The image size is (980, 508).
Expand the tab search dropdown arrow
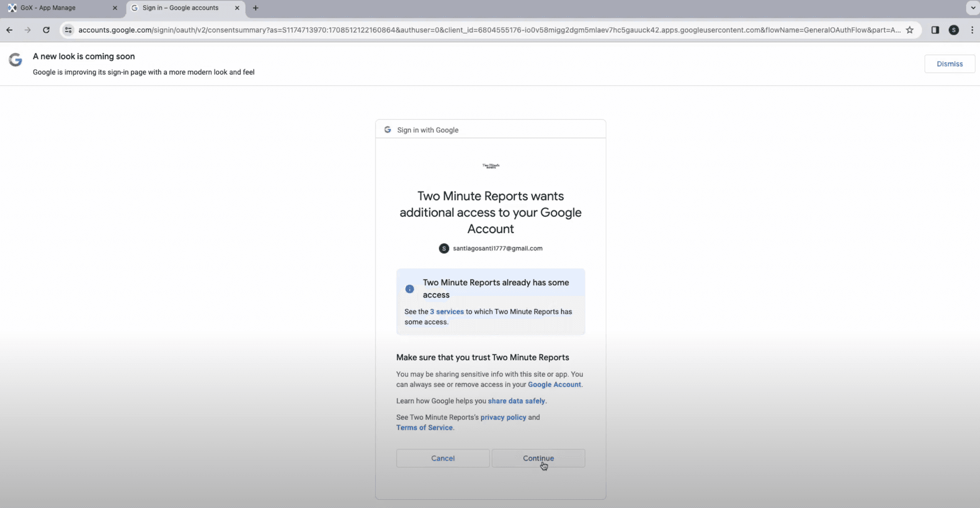(972, 8)
